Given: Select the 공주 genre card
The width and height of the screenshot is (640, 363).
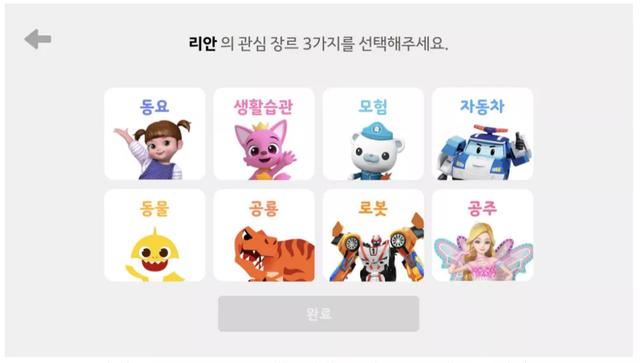Looking at the screenshot, I should [x=482, y=235].
